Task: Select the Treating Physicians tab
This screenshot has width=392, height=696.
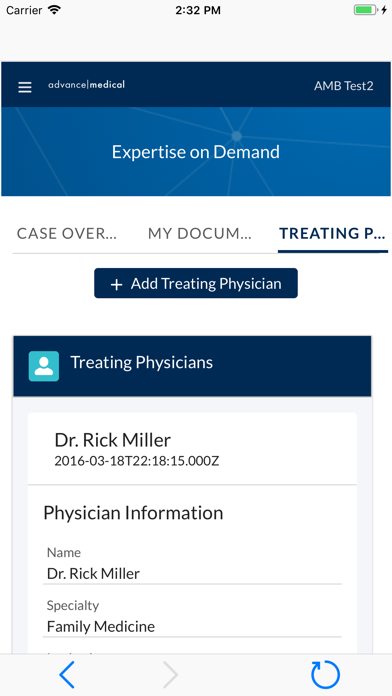Action: [333, 233]
